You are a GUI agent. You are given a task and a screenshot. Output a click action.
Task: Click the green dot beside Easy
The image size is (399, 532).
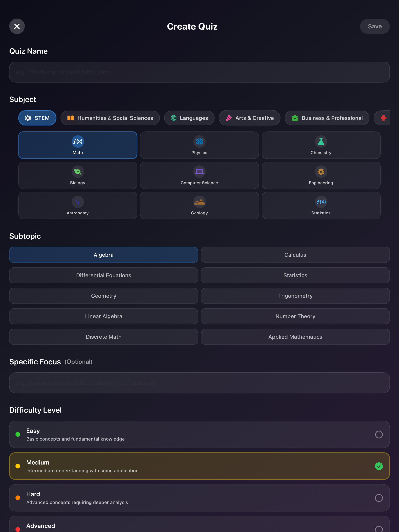click(18, 434)
